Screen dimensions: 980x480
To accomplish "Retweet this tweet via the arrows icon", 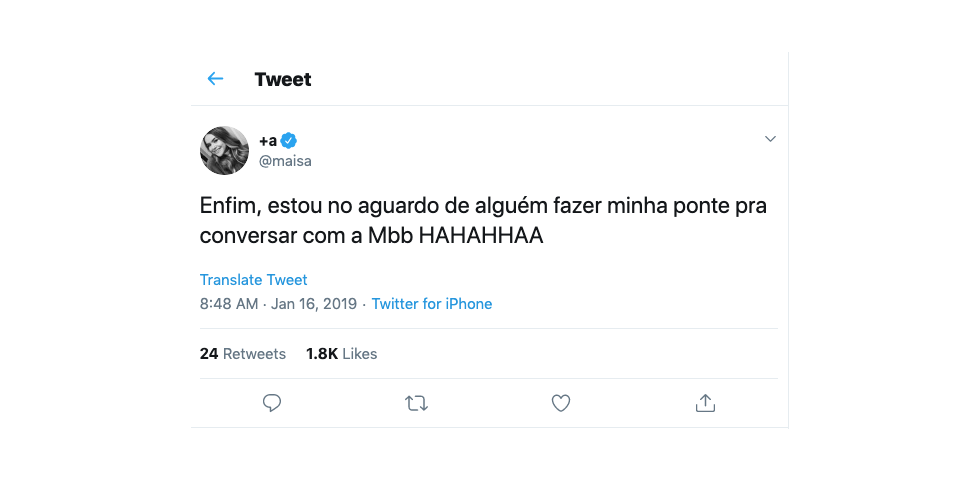I will (x=416, y=403).
